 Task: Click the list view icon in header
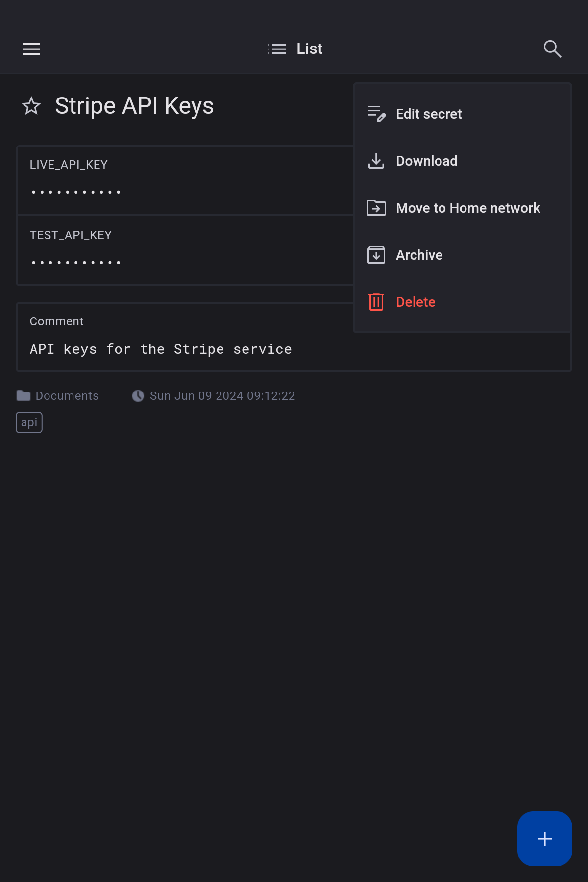pos(277,49)
